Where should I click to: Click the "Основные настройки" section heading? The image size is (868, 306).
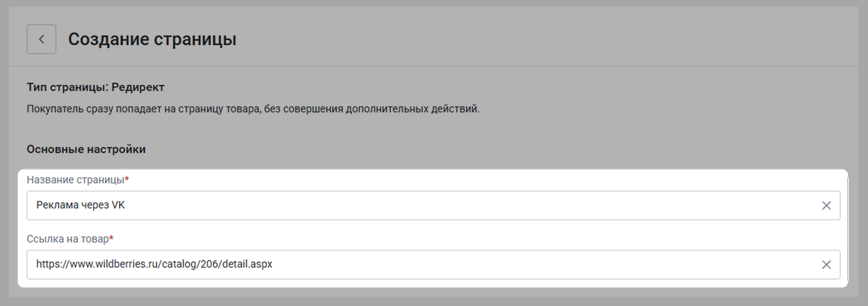(x=86, y=149)
